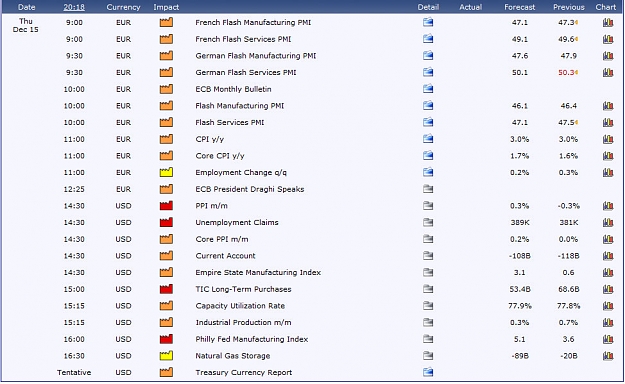Open chart icon for Employment Change q/q

point(608,172)
